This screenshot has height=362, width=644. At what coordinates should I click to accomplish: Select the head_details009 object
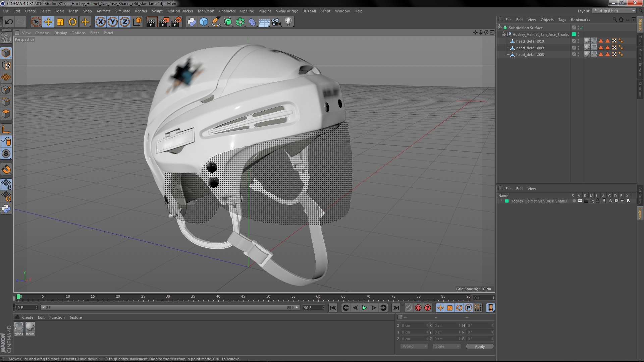tap(530, 48)
